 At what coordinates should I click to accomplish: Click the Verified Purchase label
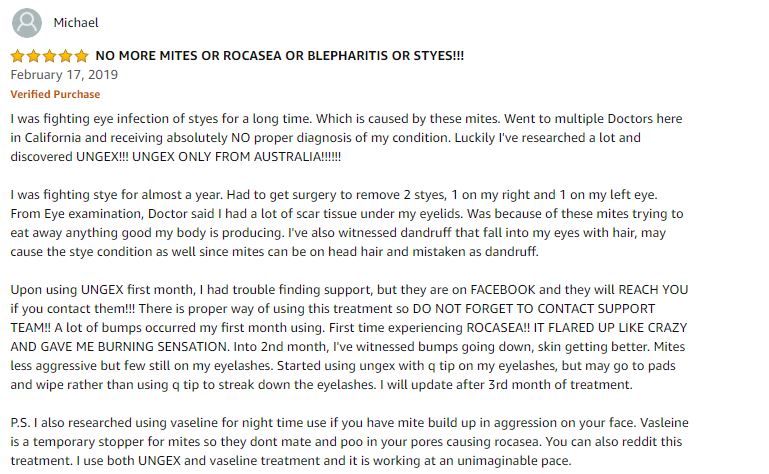tap(55, 94)
